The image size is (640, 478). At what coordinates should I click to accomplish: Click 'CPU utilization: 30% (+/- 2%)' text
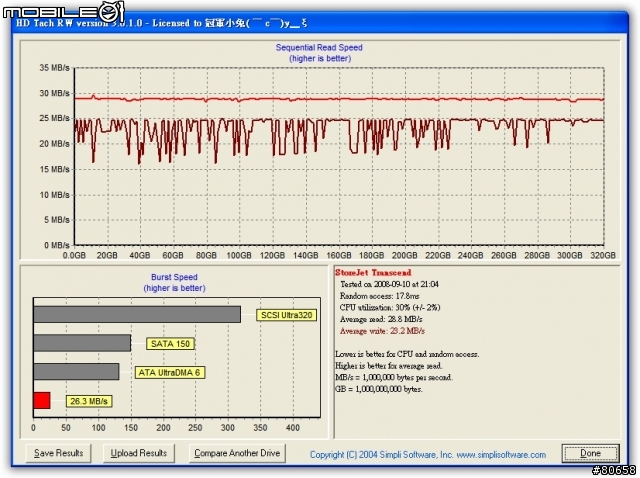(390, 307)
